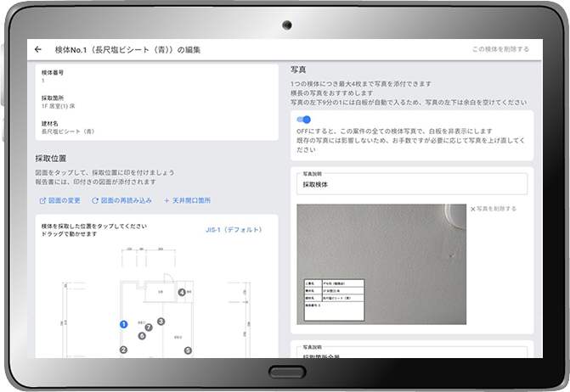Click the external-link icon beside 図面の変更
This screenshot has height=392, width=570.
pyautogui.click(x=42, y=201)
